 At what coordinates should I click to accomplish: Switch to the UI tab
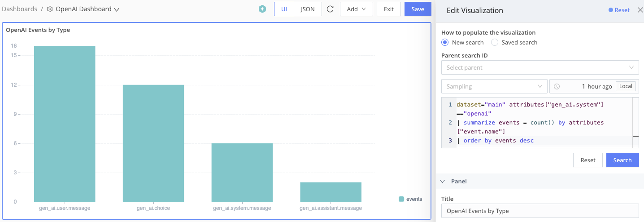pos(284,9)
